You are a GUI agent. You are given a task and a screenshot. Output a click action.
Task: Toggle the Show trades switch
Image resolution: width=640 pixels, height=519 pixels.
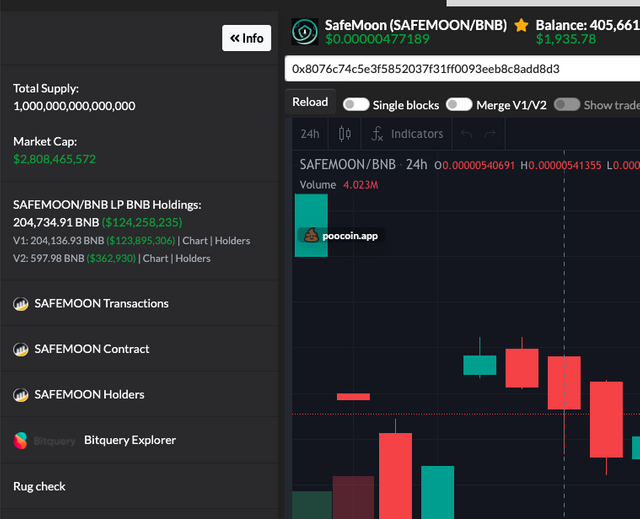pos(567,104)
